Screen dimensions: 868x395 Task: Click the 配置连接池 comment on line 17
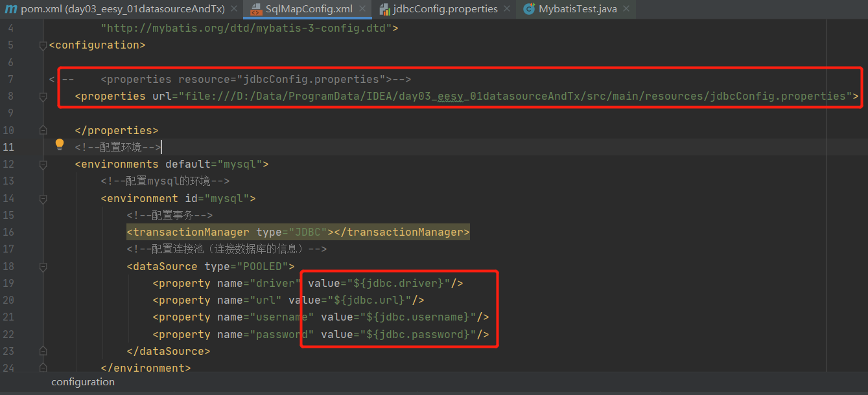pos(227,249)
